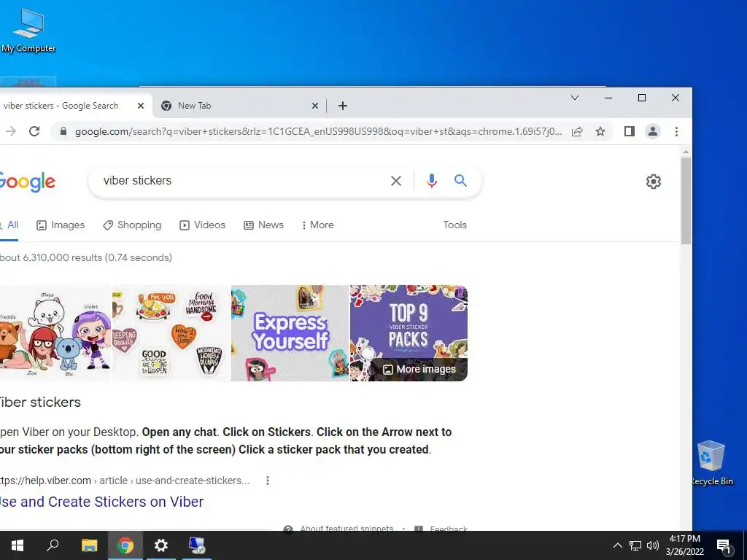Open network status tray icon
Screen dimensions: 747x560
pyautogui.click(x=635, y=545)
